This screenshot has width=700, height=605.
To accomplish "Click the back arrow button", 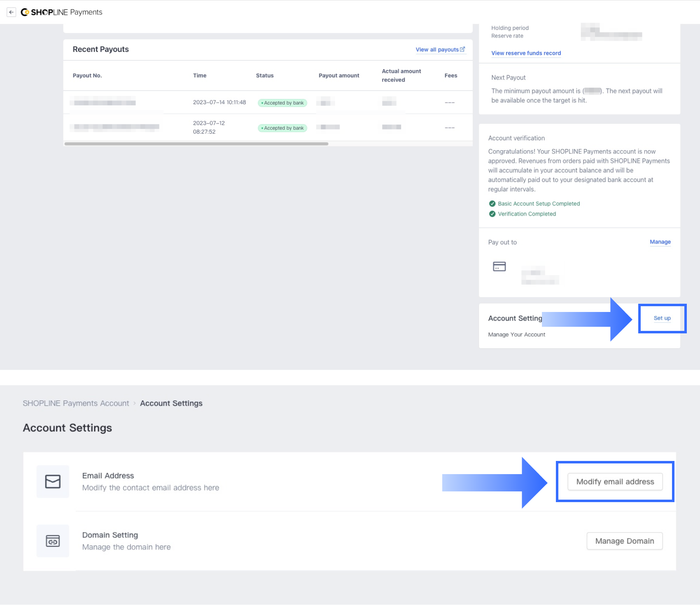I will 12,12.
